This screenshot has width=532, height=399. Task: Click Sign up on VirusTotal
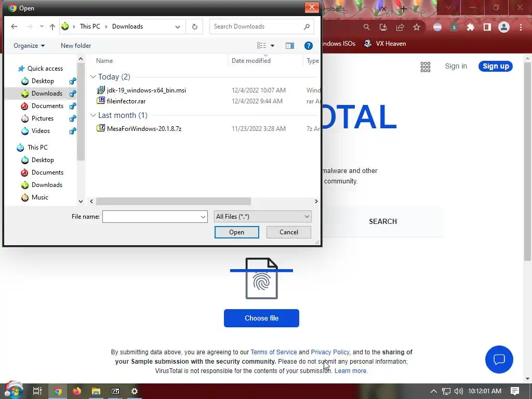pyautogui.click(x=495, y=66)
